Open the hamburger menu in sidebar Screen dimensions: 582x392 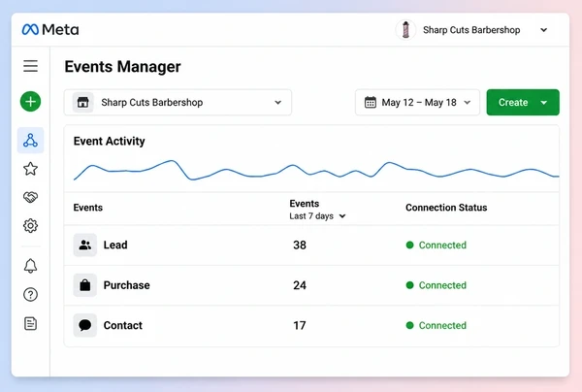30,66
